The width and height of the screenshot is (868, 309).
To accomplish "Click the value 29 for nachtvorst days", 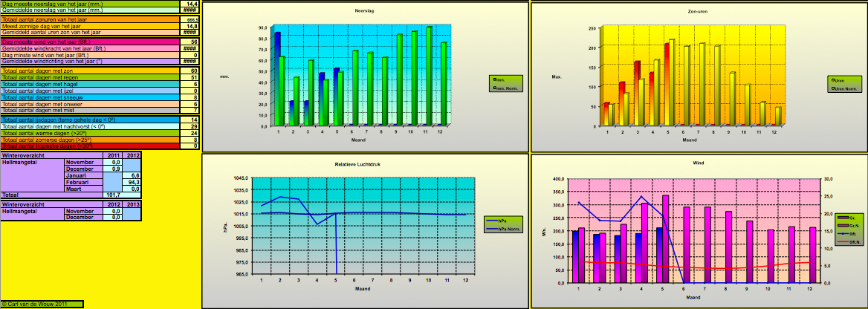I will pos(190,127).
